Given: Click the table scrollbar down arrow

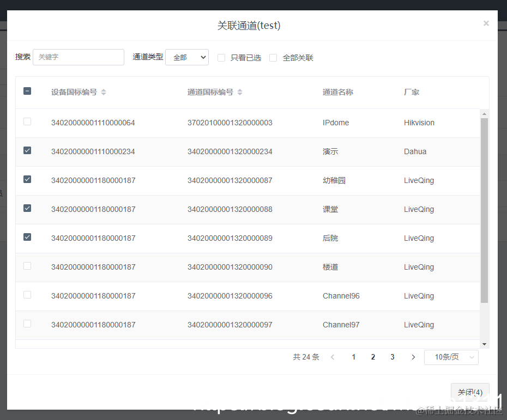Looking at the screenshot, I should click(484, 344).
